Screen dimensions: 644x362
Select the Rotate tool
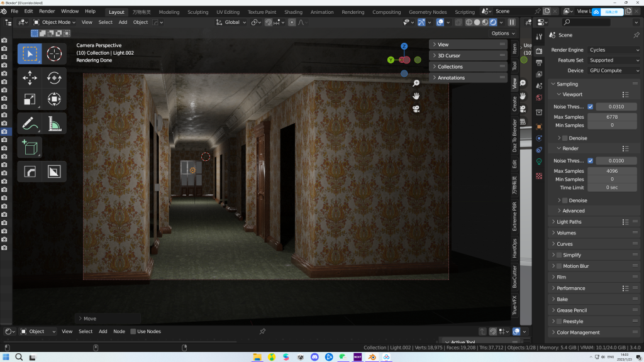[54, 77]
